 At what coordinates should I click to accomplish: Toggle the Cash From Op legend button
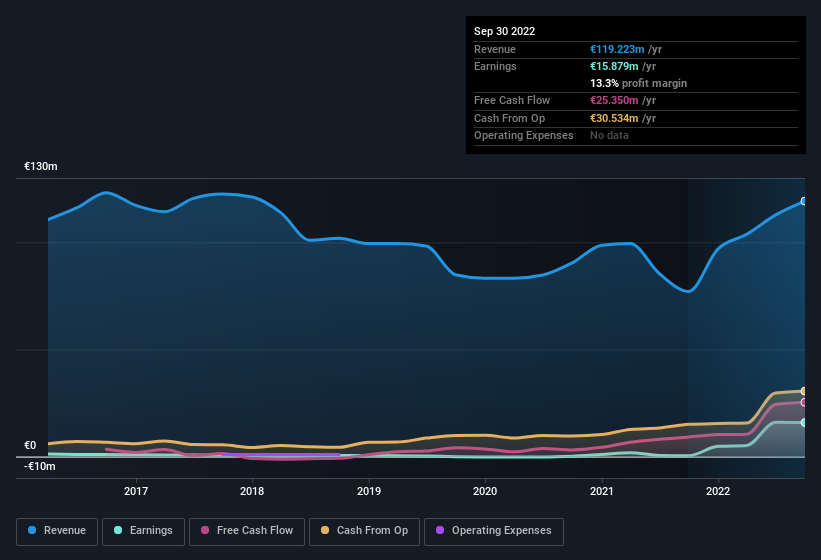coord(364,531)
